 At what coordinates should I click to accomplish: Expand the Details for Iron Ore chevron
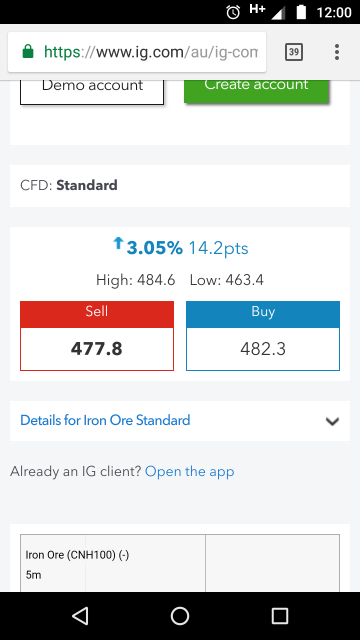(x=333, y=421)
